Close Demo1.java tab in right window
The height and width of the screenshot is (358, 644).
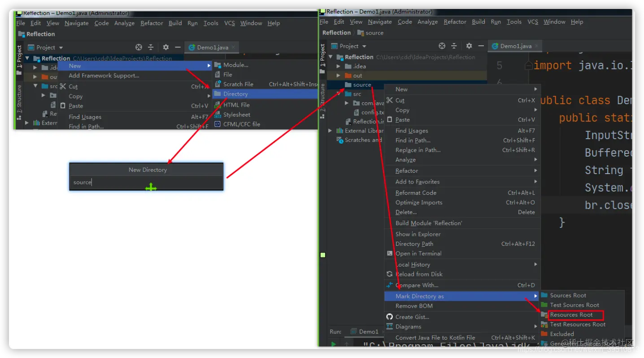point(536,46)
